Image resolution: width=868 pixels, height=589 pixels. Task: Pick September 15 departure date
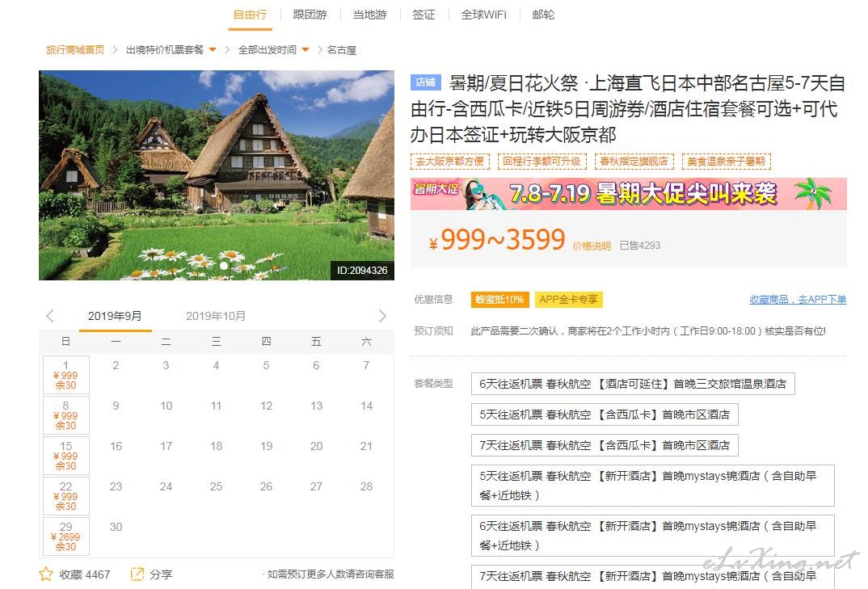click(66, 456)
